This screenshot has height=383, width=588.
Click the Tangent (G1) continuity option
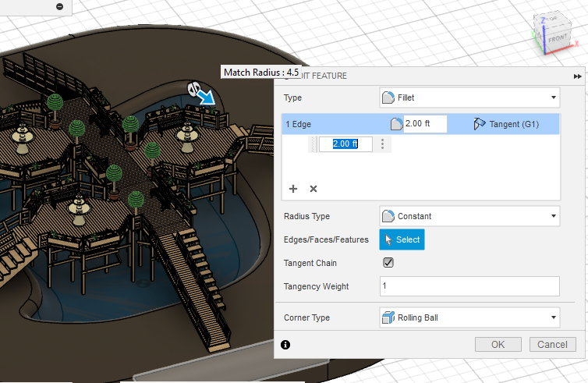click(x=506, y=124)
